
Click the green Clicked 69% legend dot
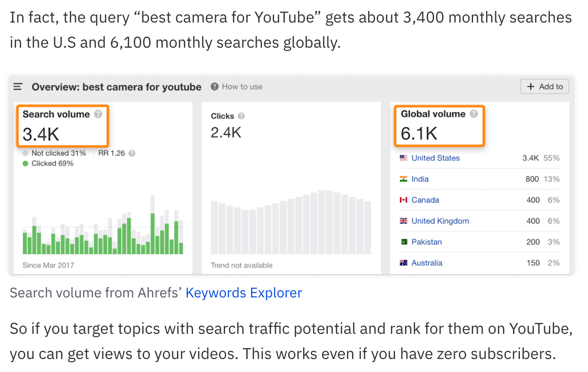(x=26, y=163)
